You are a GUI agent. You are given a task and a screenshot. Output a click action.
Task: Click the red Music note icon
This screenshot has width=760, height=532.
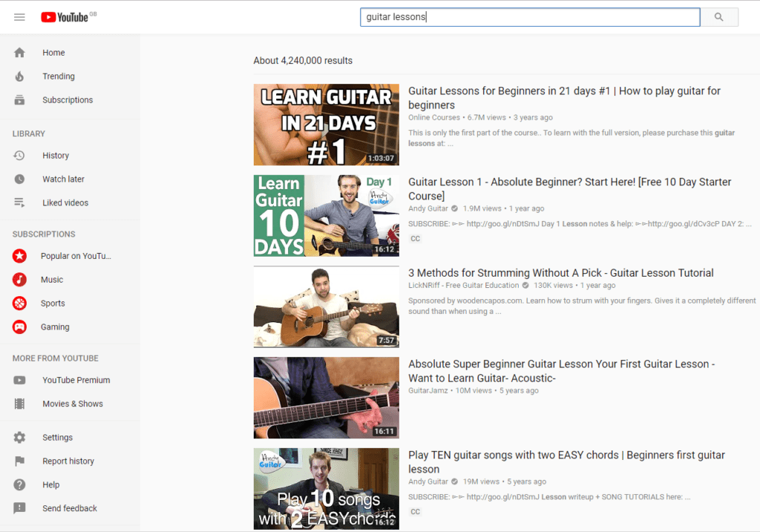(x=19, y=280)
